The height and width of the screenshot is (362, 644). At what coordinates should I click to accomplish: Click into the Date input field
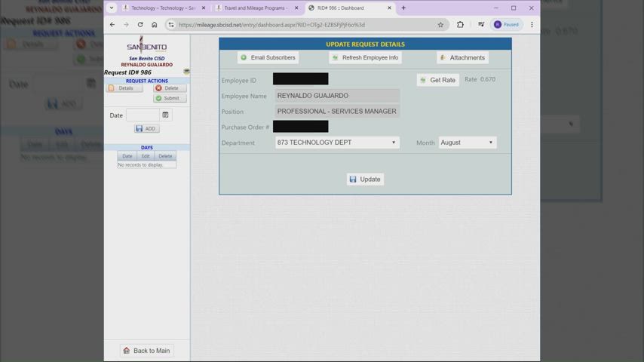(142, 115)
